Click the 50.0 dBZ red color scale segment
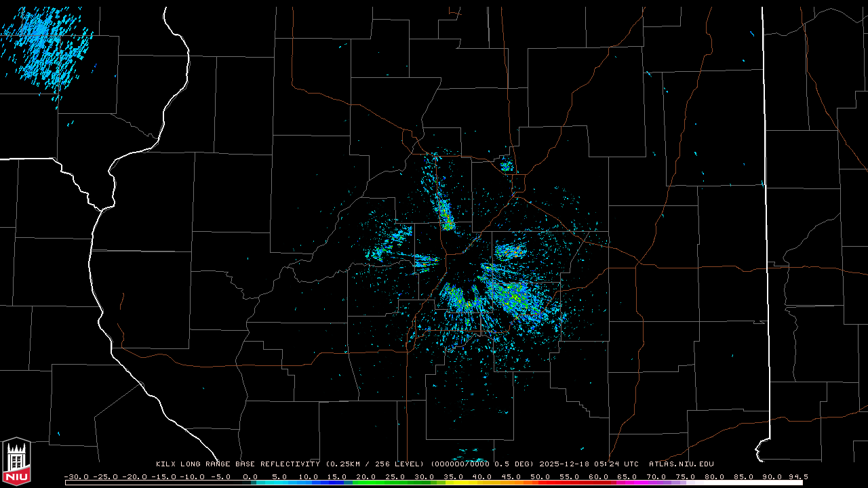 [x=540, y=483]
